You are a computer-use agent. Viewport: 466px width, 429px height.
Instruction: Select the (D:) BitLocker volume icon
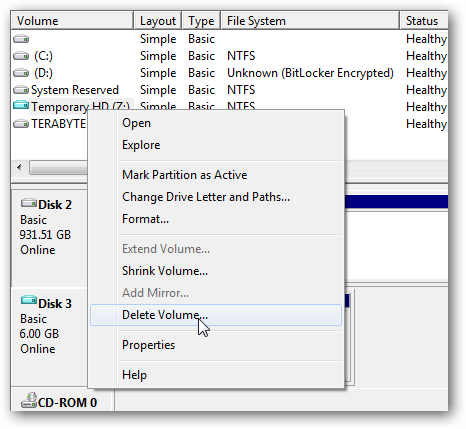(x=21, y=73)
